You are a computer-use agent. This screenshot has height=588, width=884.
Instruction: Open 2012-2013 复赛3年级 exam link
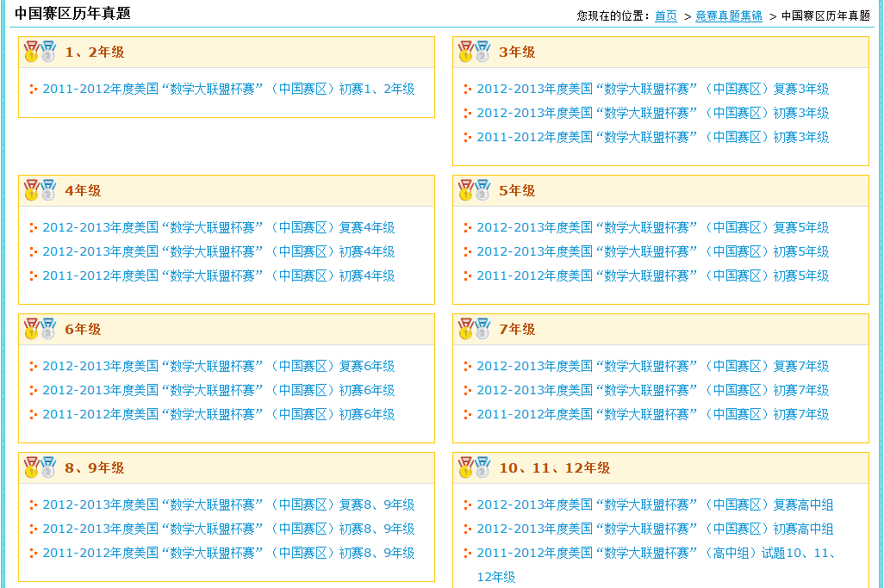[x=652, y=89]
